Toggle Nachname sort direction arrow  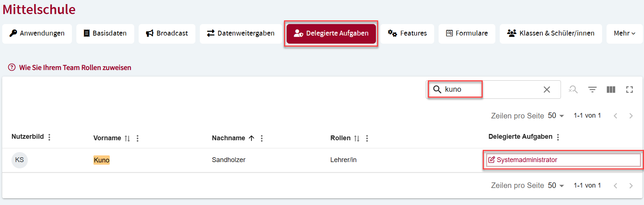(251, 138)
